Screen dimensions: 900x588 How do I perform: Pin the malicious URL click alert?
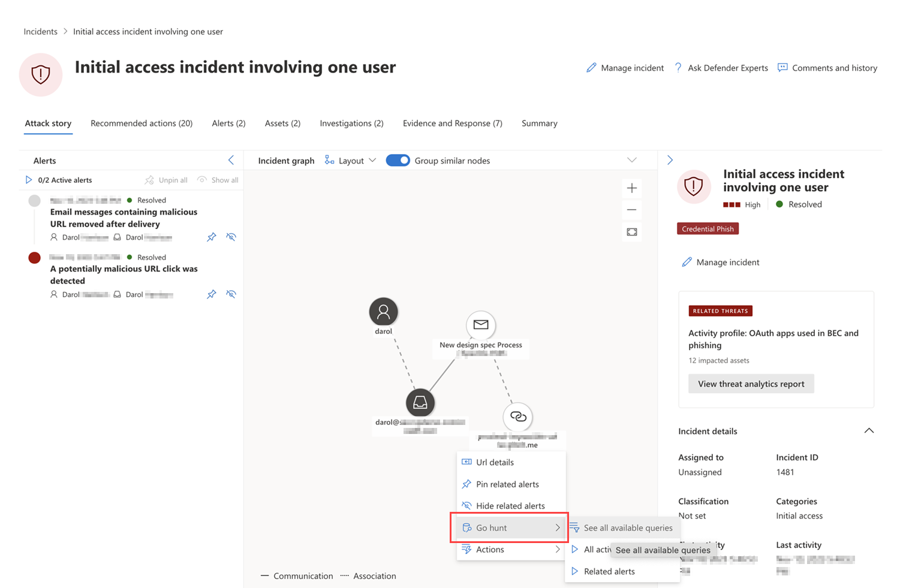[x=212, y=294]
